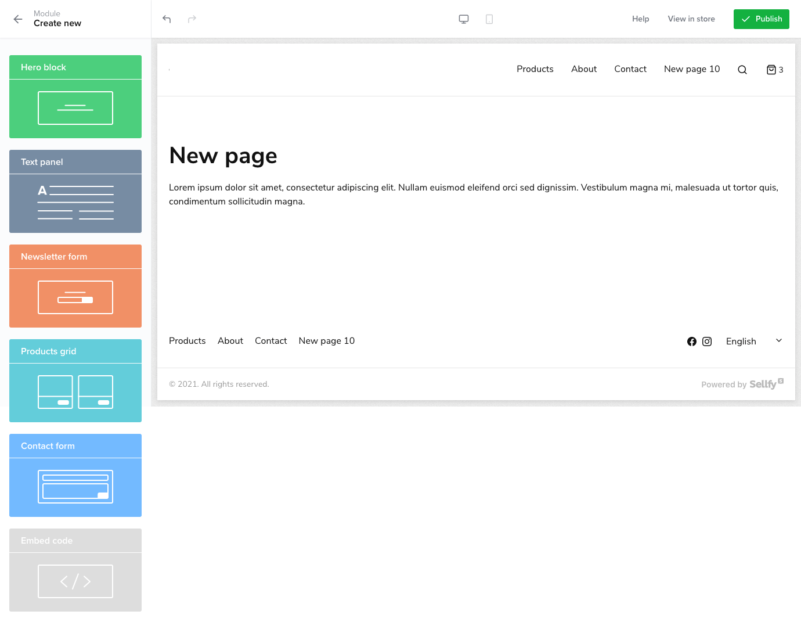
Task: Open the shopping cart with 3 items
Action: point(774,69)
